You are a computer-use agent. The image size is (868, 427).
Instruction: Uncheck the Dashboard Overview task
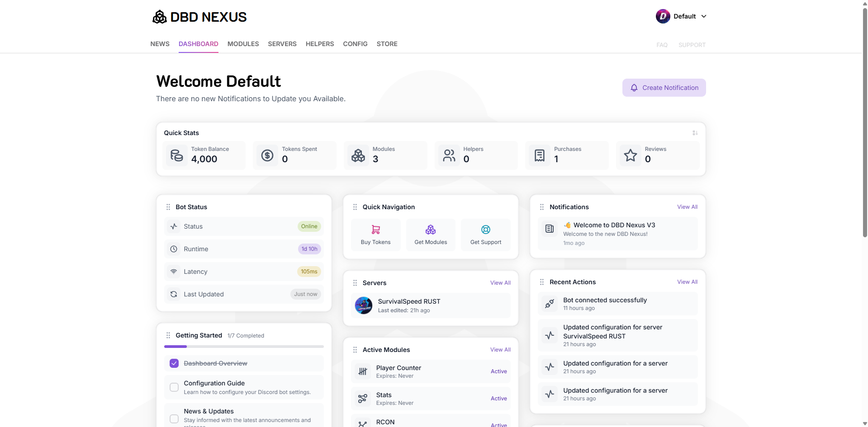tap(173, 363)
